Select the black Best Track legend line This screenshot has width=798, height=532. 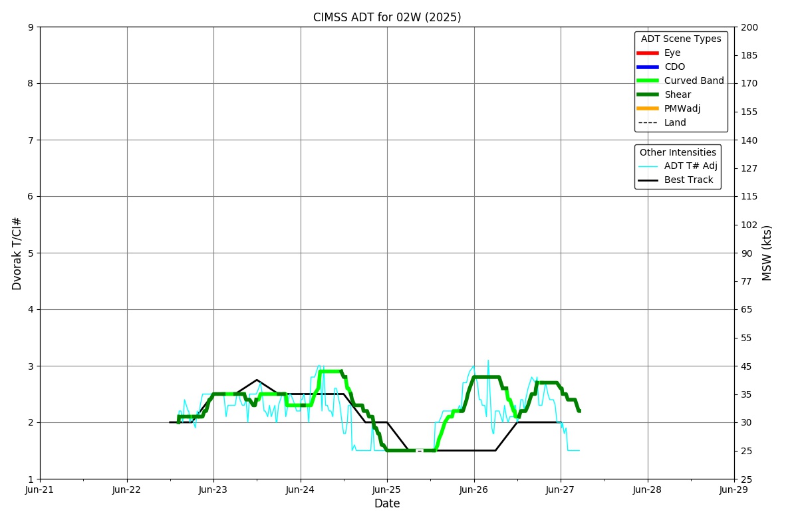[647, 180]
